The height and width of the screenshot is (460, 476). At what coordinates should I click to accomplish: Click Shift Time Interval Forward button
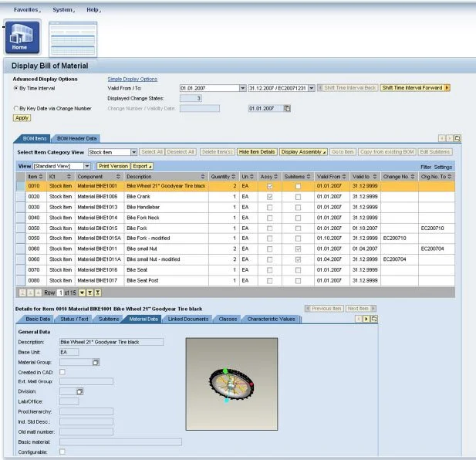415,88
